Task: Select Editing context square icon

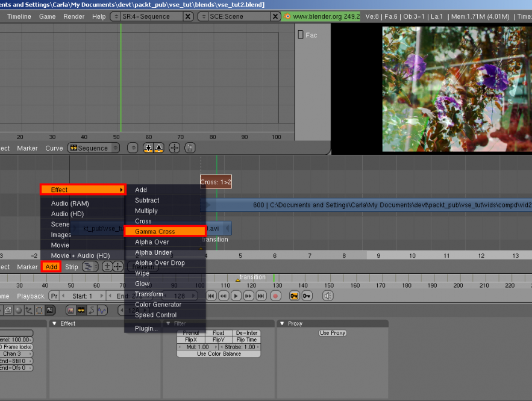Action: [x=39, y=310]
